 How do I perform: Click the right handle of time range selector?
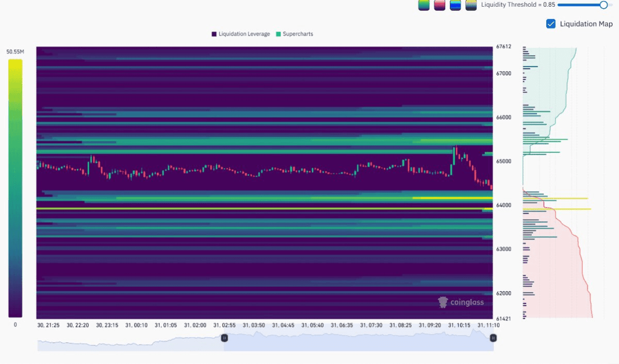[x=493, y=338]
